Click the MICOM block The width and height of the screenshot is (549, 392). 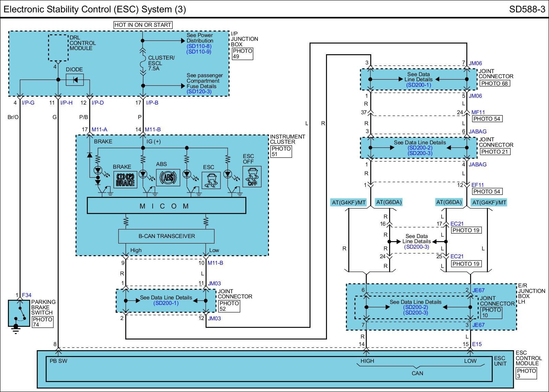[166, 206]
